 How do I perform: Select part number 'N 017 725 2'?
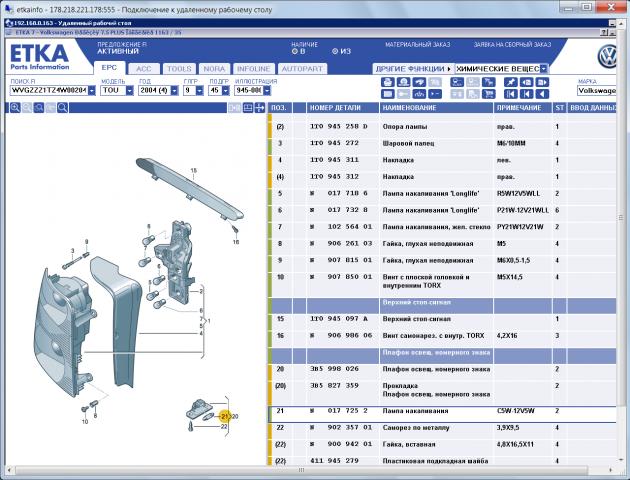(x=338, y=411)
